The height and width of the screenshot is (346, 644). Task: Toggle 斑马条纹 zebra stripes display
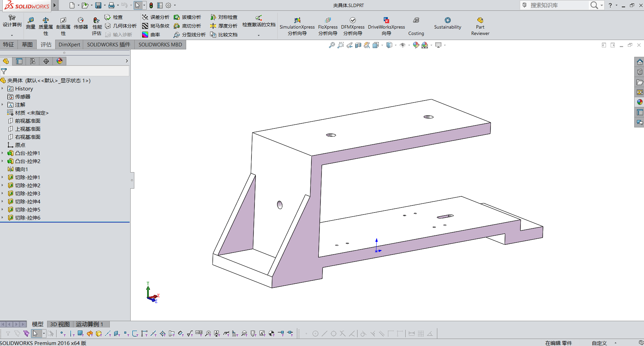pos(156,26)
